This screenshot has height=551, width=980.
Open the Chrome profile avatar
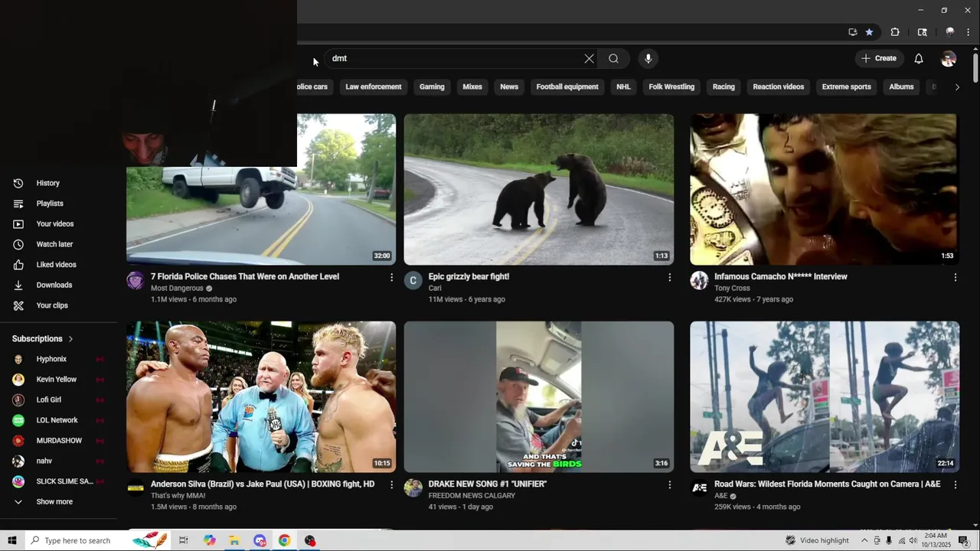(x=950, y=32)
